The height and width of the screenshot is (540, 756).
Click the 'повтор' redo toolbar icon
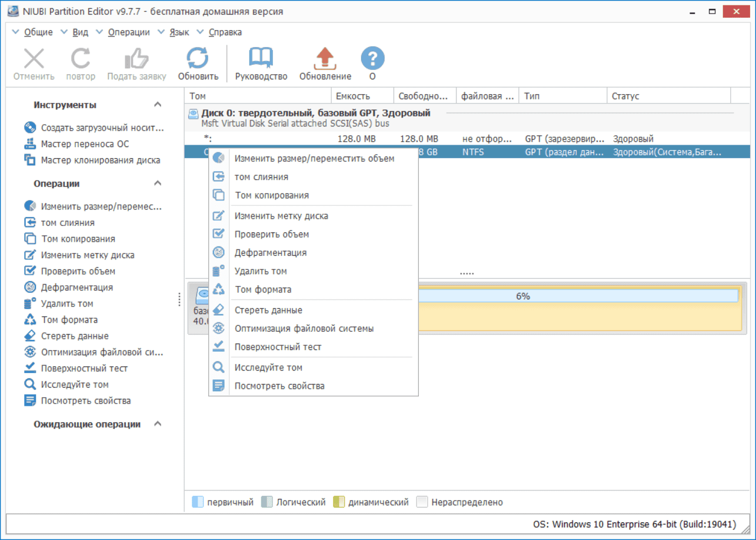81,59
